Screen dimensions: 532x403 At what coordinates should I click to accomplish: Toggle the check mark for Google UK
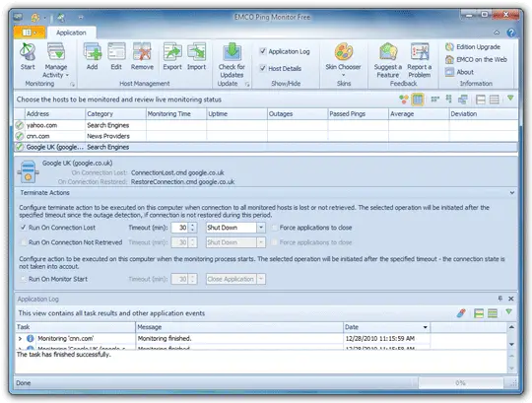click(20, 147)
